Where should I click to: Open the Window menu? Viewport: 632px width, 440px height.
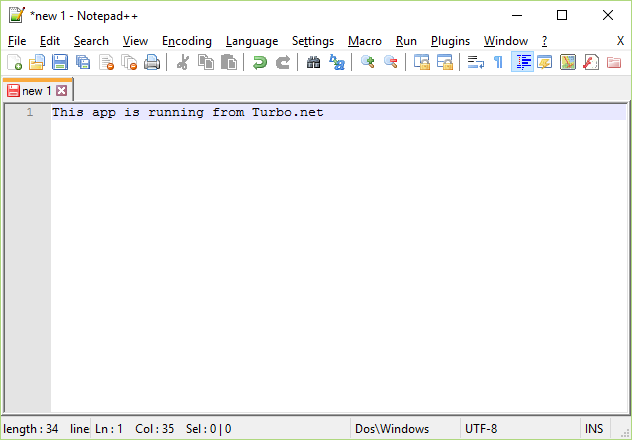pyautogui.click(x=506, y=41)
